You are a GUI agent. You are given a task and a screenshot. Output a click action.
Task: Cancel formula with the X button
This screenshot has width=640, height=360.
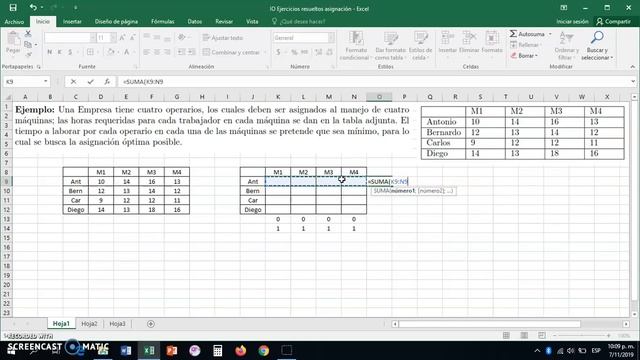(73, 82)
